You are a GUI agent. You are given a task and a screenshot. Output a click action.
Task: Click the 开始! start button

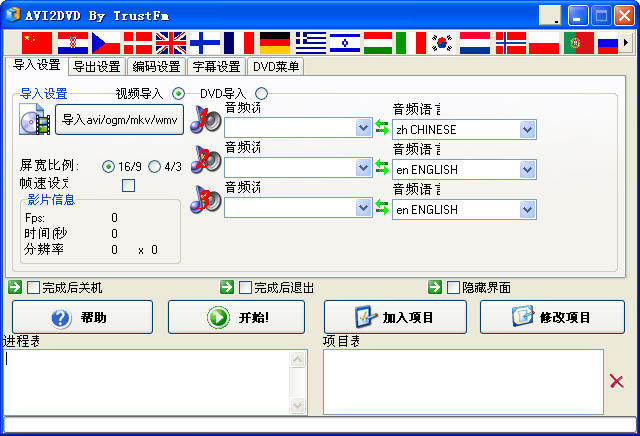236,317
